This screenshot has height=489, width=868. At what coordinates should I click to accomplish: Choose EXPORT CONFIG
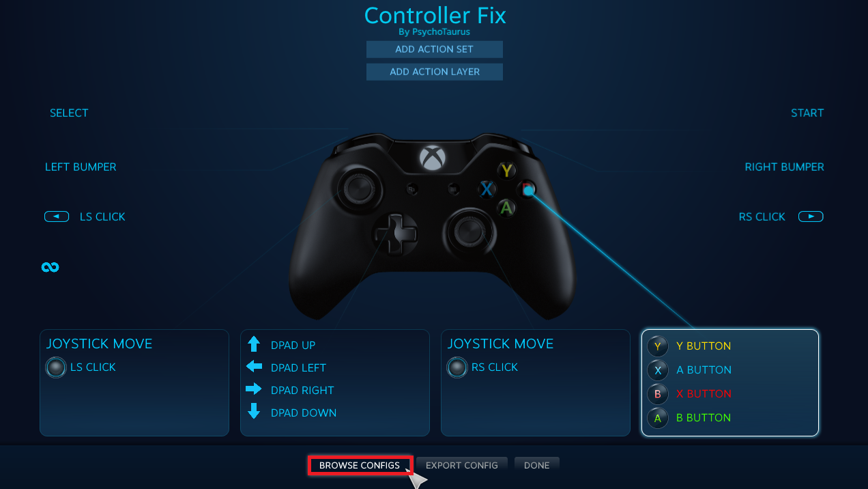pyautogui.click(x=462, y=465)
